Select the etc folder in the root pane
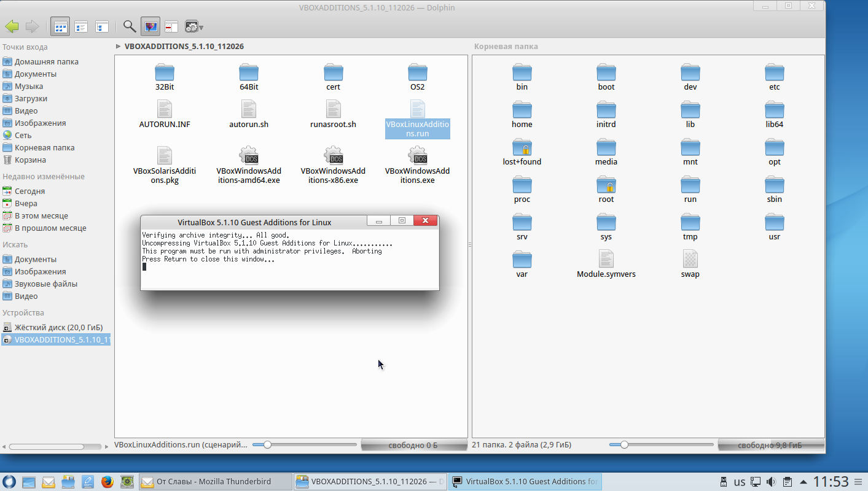Screen dimensions: 868x491 (775, 72)
